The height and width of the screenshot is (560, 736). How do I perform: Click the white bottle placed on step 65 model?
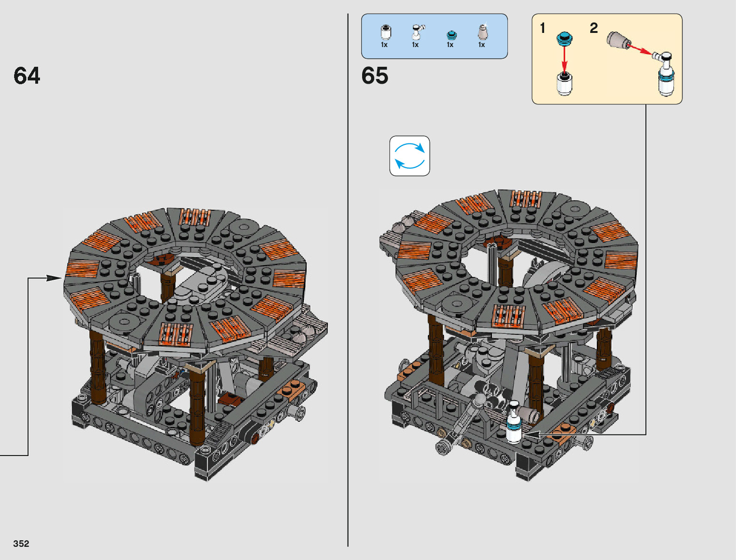pyautogui.click(x=514, y=422)
